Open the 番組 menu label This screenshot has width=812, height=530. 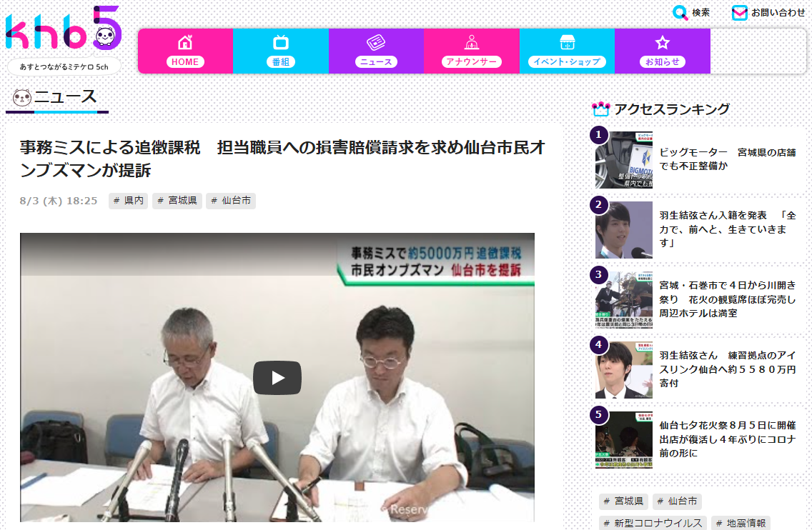point(281,61)
